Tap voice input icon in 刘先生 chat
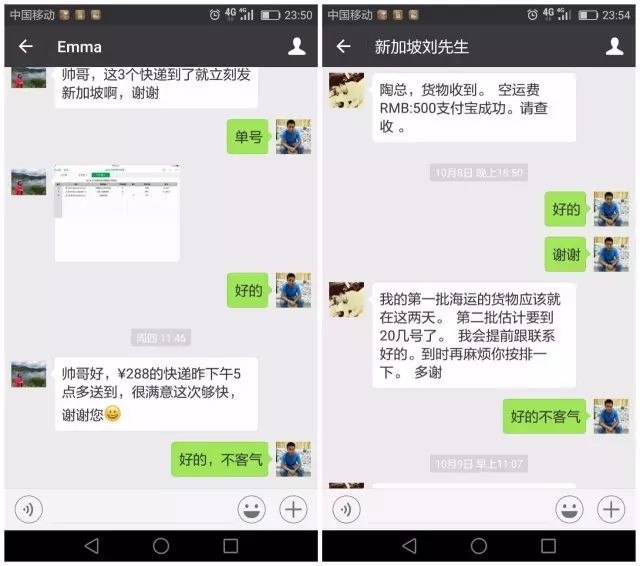 coord(347,509)
